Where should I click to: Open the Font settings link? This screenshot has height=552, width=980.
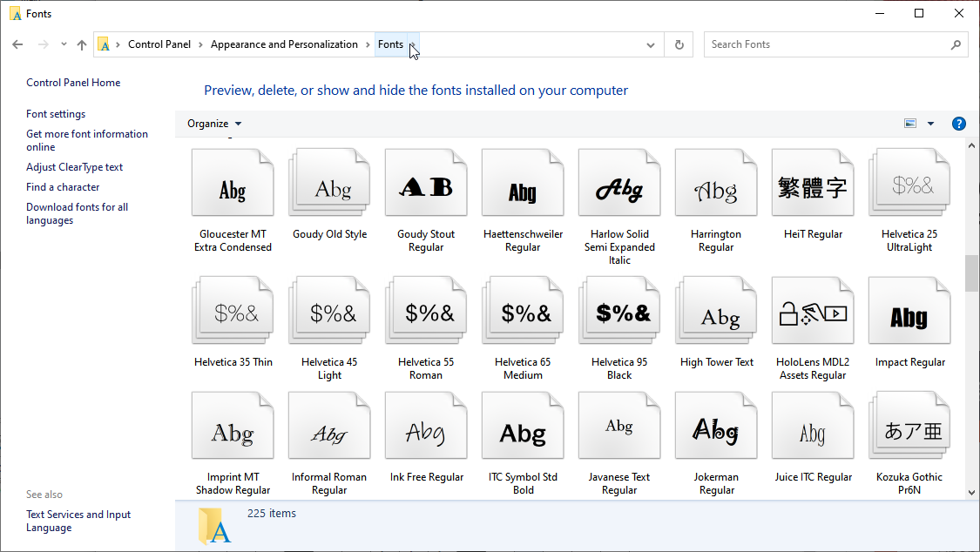56,114
